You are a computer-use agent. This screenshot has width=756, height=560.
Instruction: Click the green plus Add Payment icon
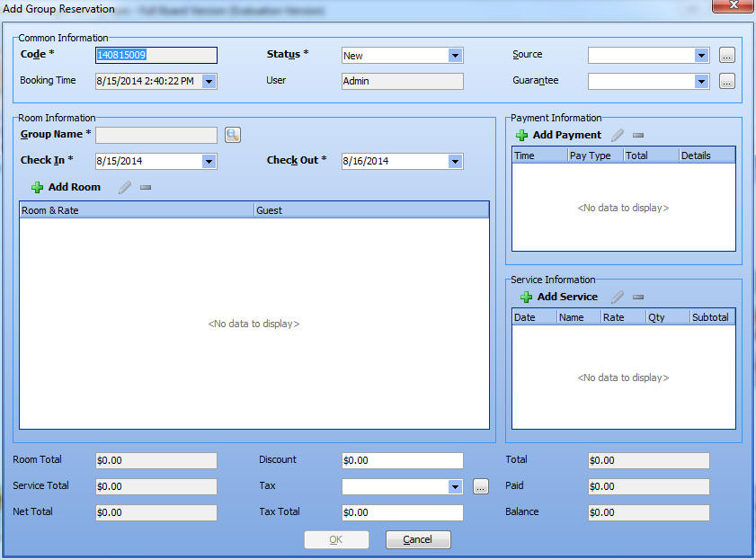(x=522, y=135)
